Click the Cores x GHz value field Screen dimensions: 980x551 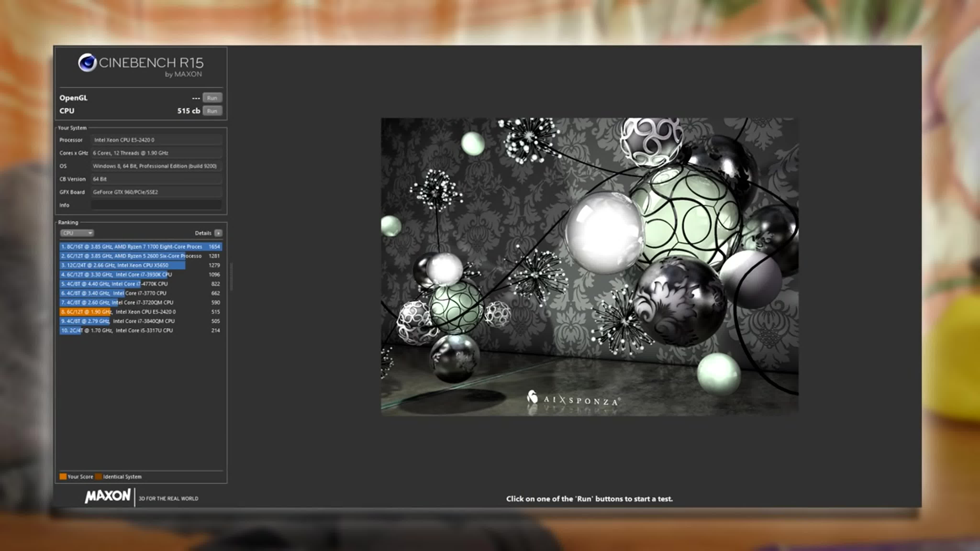156,153
